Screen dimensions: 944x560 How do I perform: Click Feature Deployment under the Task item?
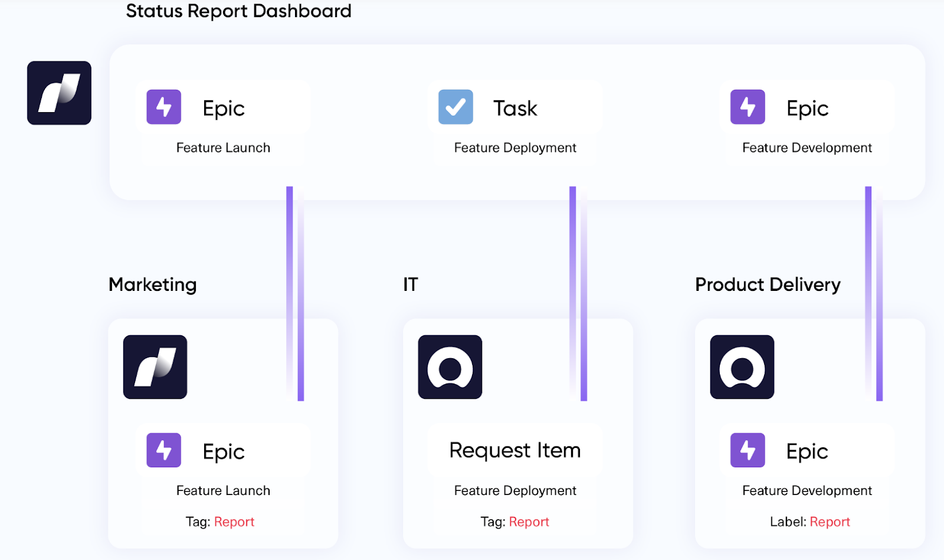pos(515,148)
